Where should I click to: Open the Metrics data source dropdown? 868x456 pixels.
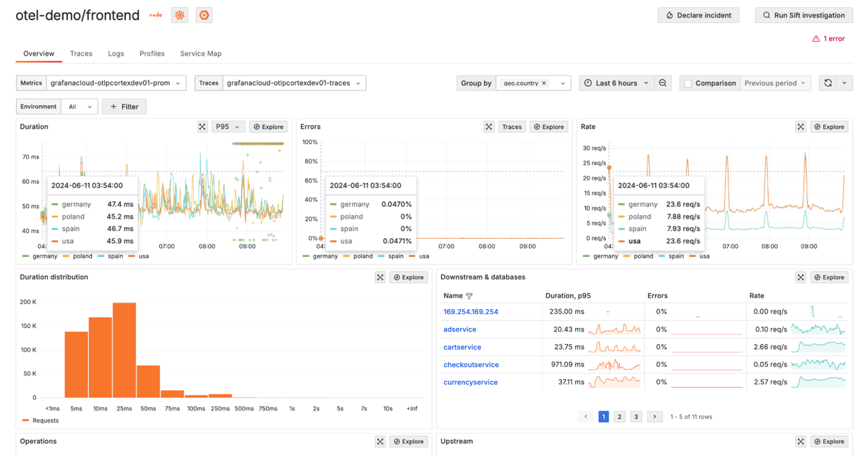tap(116, 83)
